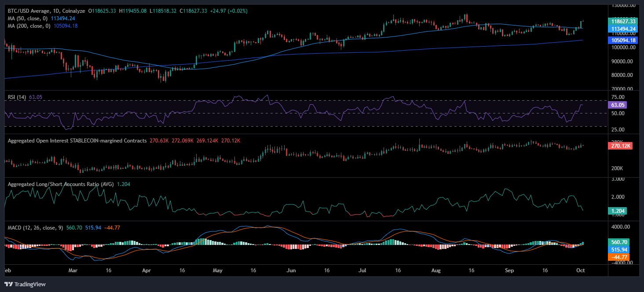Open the Aggregated Open Interest indicator legend

coord(77,141)
